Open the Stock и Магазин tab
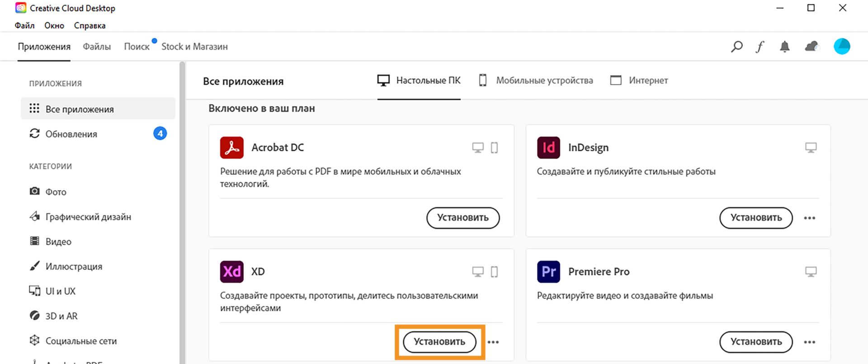The width and height of the screenshot is (868, 364). (x=194, y=47)
